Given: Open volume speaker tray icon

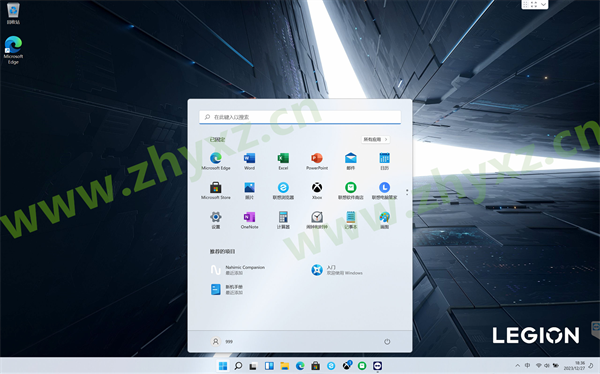Looking at the screenshot, I should pyautogui.click(x=547, y=366).
